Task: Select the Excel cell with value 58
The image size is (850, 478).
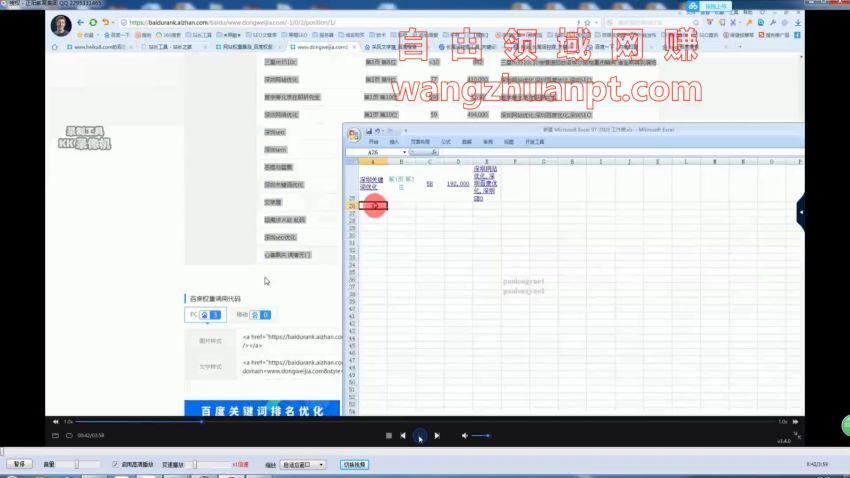Action: coord(429,184)
